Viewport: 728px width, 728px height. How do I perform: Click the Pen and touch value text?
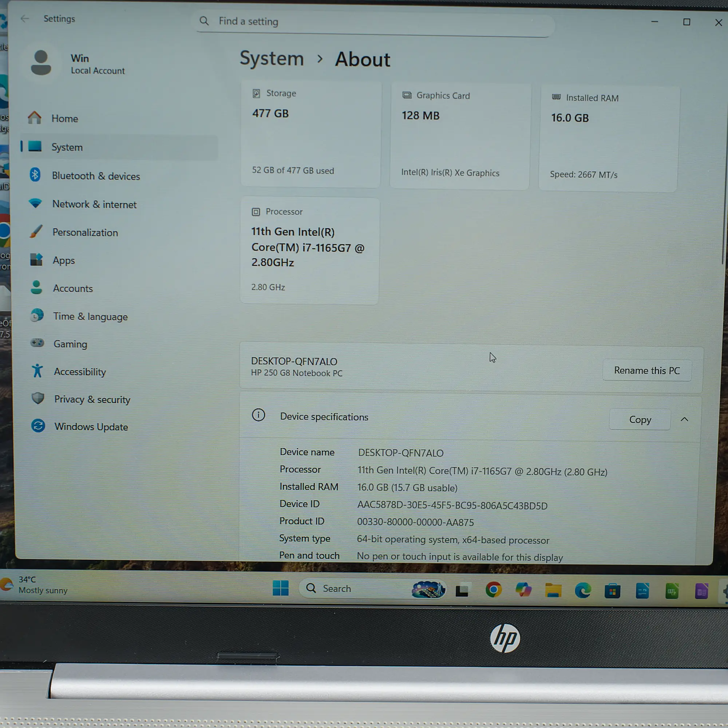(x=460, y=557)
